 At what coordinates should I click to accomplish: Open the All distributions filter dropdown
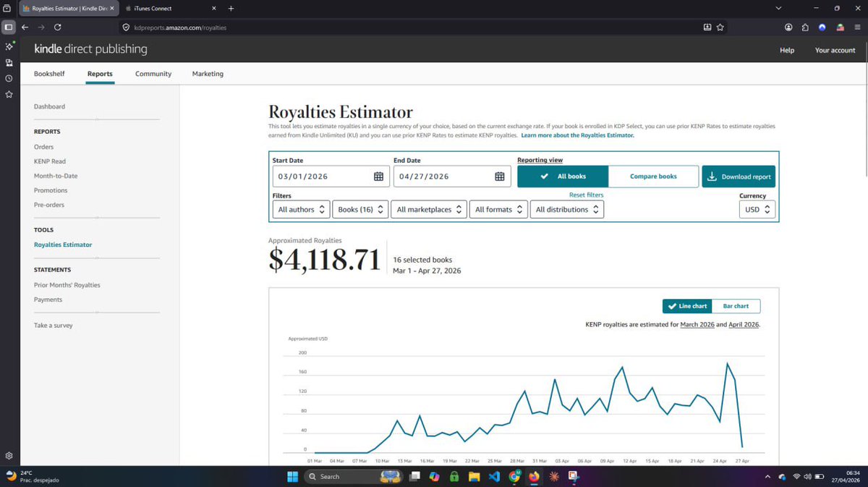click(567, 209)
